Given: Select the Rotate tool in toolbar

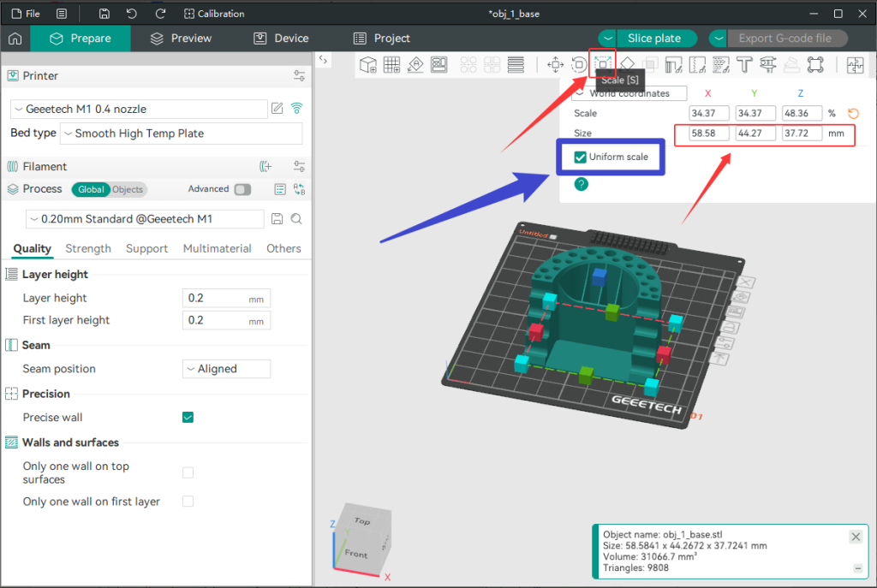Looking at the screenshot, I should click(579, 65).
